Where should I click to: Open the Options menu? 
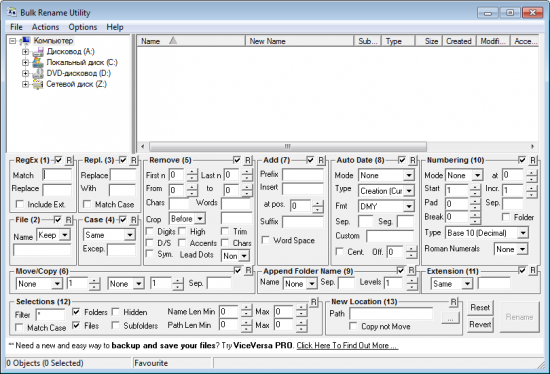pos(82,27)
